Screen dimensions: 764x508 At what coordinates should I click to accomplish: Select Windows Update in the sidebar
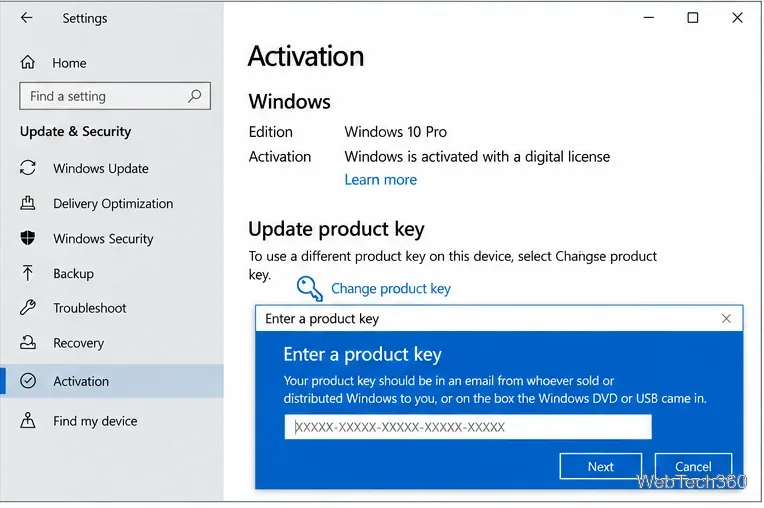click(101, 169)
